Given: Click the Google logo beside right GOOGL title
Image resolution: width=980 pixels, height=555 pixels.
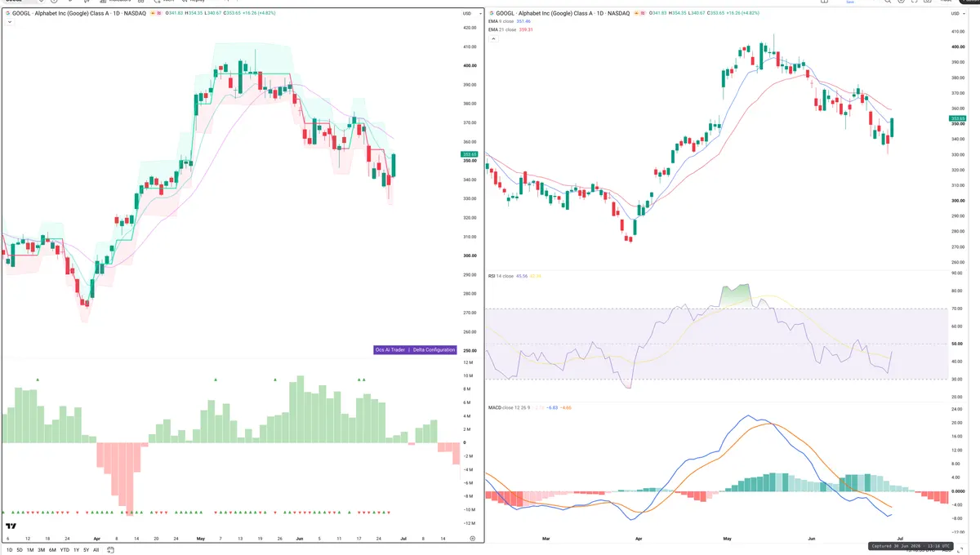Looking at the screenshot, I should 491,14.
